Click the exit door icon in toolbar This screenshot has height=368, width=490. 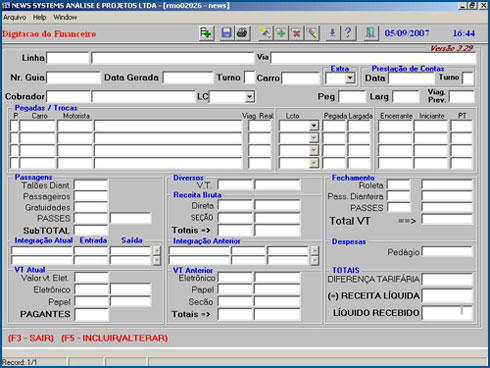pyautogui.click(x=371, y=33)
